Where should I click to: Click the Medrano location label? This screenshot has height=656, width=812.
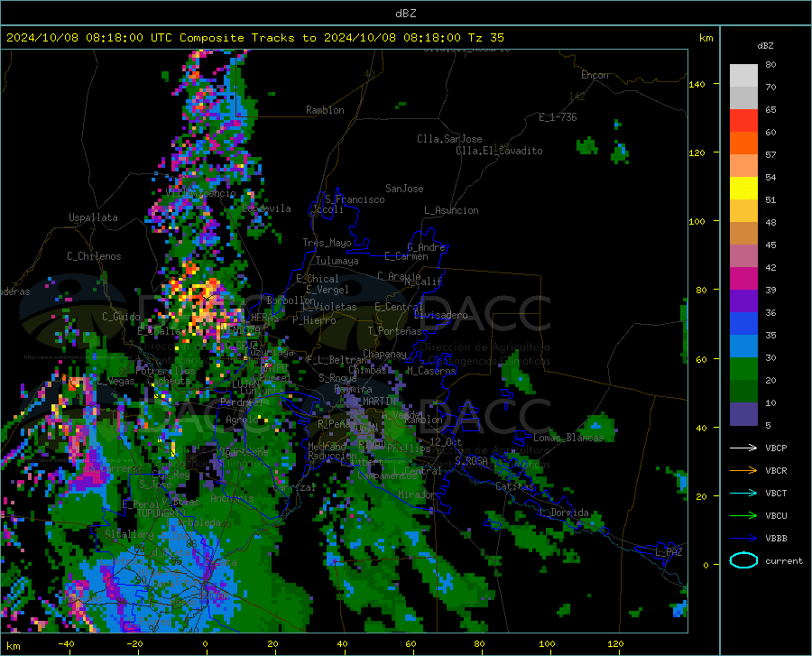coord(327,447)
